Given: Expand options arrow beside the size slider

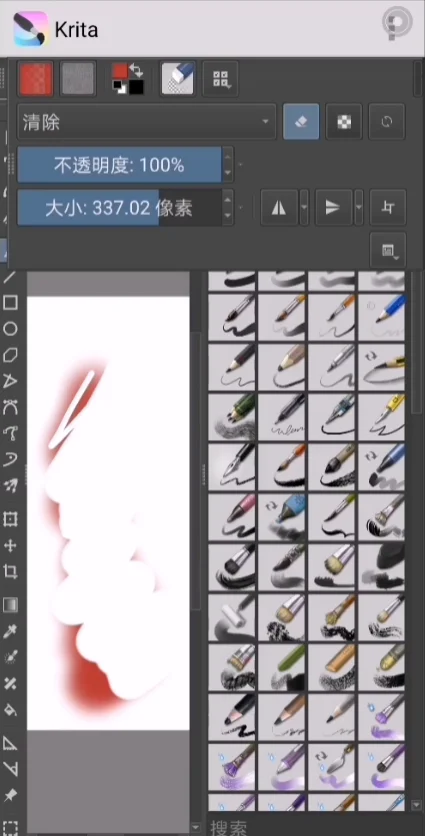Looking at the screenshot, I should coord(240,207).
